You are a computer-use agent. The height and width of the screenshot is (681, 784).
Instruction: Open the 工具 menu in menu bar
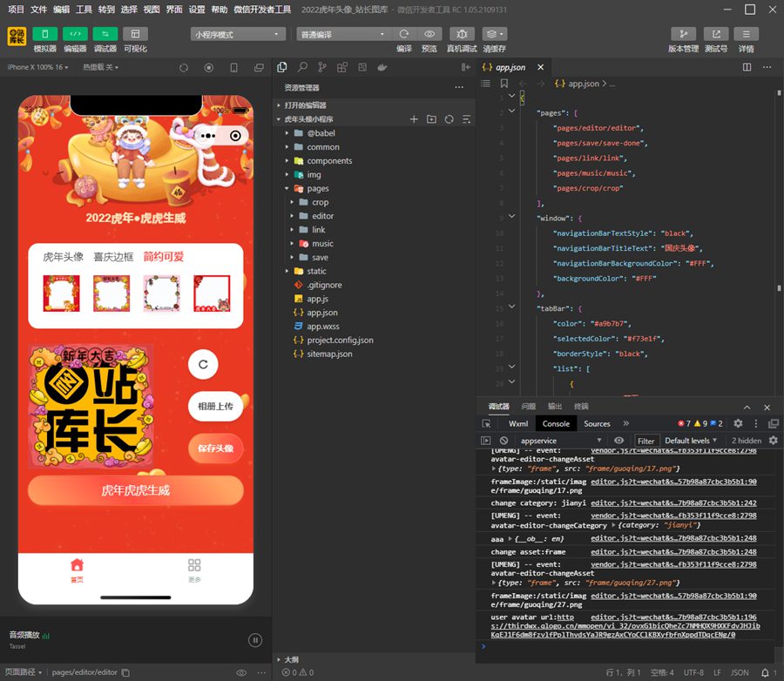(84, 10)
